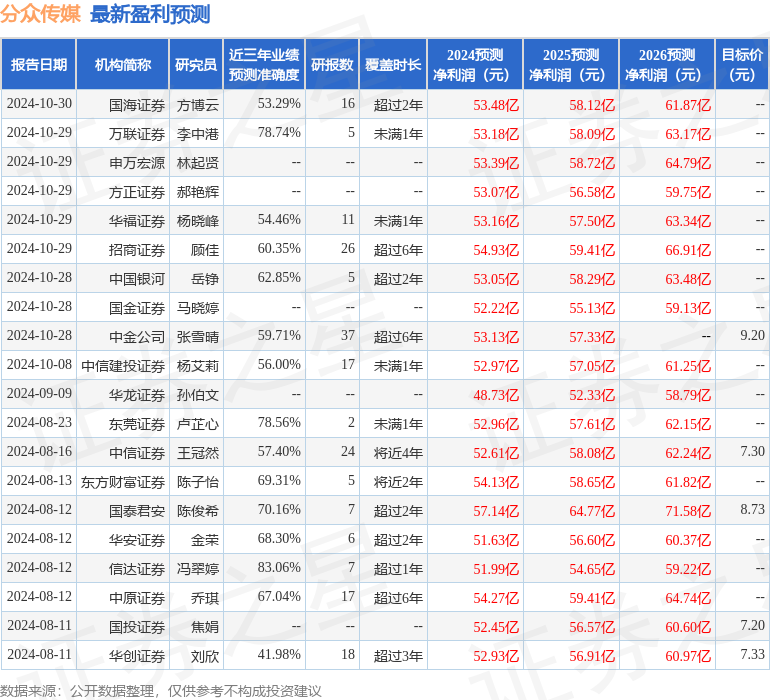This screenshot has width=770, height=700.
Task: Click accuracy value 83.06%
Action: click(x=279, y=567)
